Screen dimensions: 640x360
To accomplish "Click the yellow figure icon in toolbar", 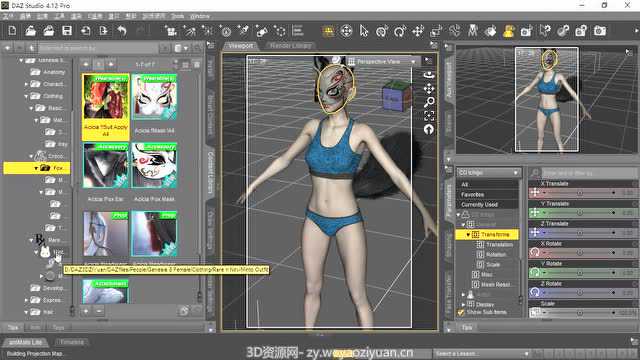I will (x=508, y=31).
